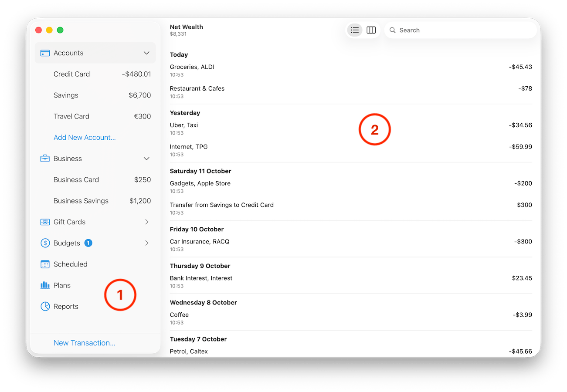Viewport: 567px width, 392px height.
Task: Click the -$78 amount
Action: pos(525,88)
